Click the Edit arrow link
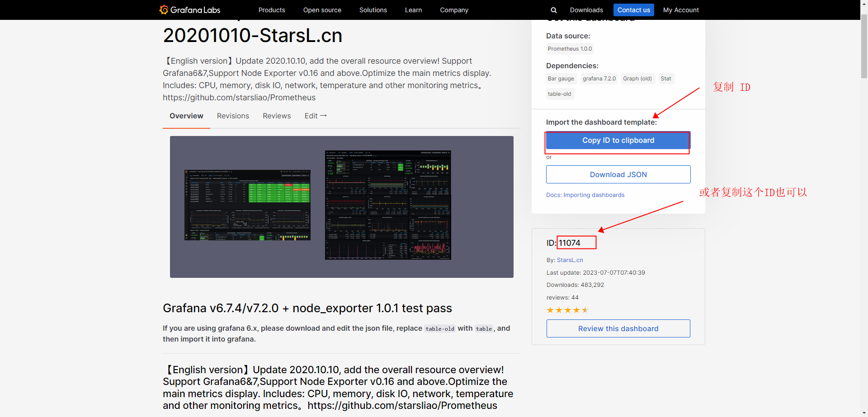 tap(316, 116)
